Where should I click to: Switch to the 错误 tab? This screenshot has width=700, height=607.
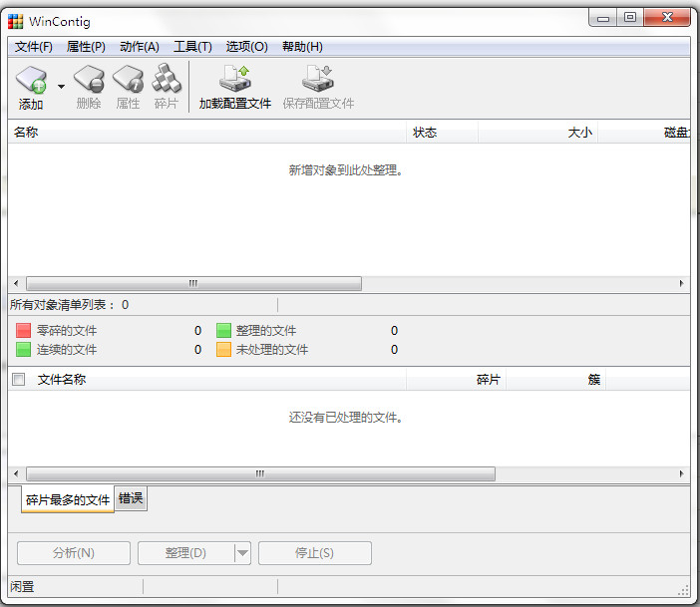point(131,498)
